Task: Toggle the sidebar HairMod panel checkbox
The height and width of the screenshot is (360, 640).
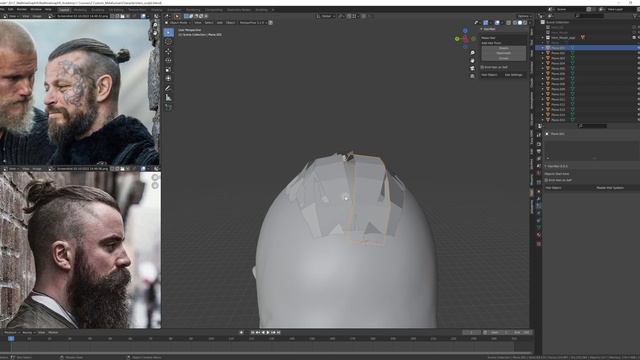Action: 482,67
